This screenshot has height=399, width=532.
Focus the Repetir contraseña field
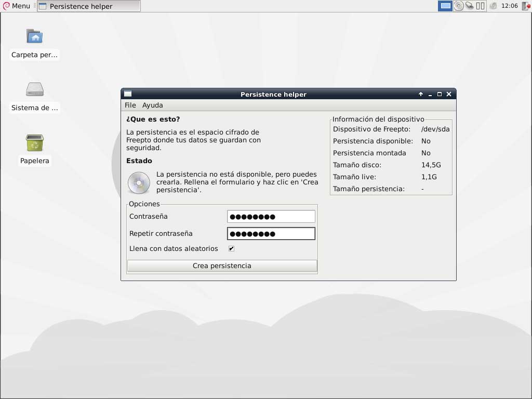click(271, 233)
